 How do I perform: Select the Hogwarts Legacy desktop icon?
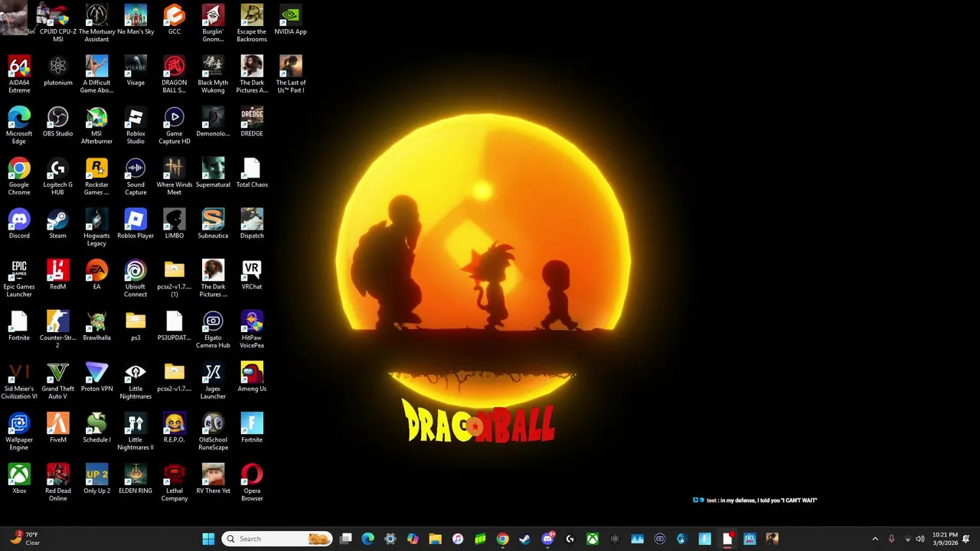[x=96, y=227]
